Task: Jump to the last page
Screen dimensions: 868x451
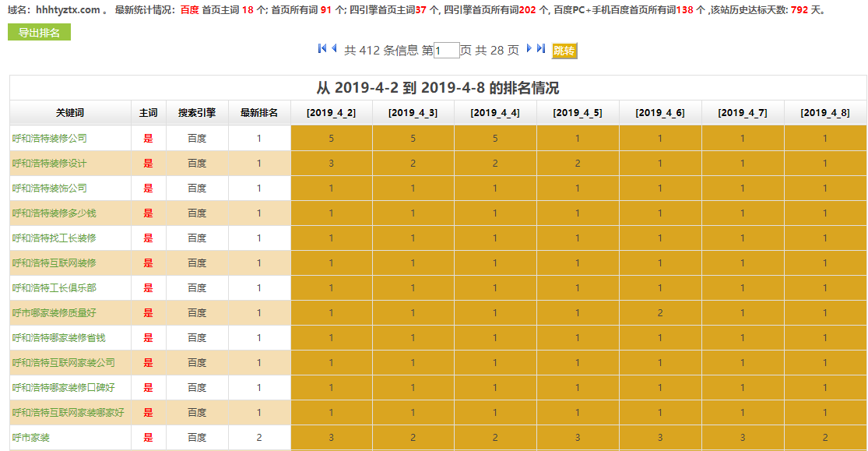Action: pyautogui.click(x=540, y=49)
